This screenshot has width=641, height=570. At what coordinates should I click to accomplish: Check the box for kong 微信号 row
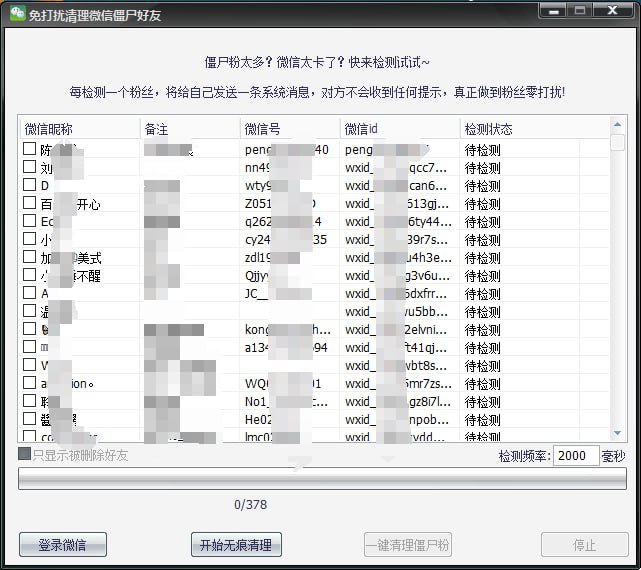(29, 329)
